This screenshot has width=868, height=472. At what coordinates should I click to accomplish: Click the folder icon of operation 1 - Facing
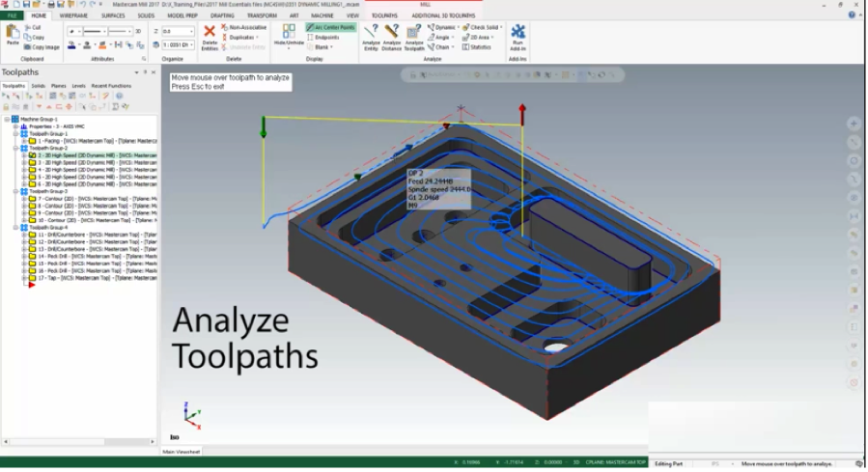pos(32,141)
